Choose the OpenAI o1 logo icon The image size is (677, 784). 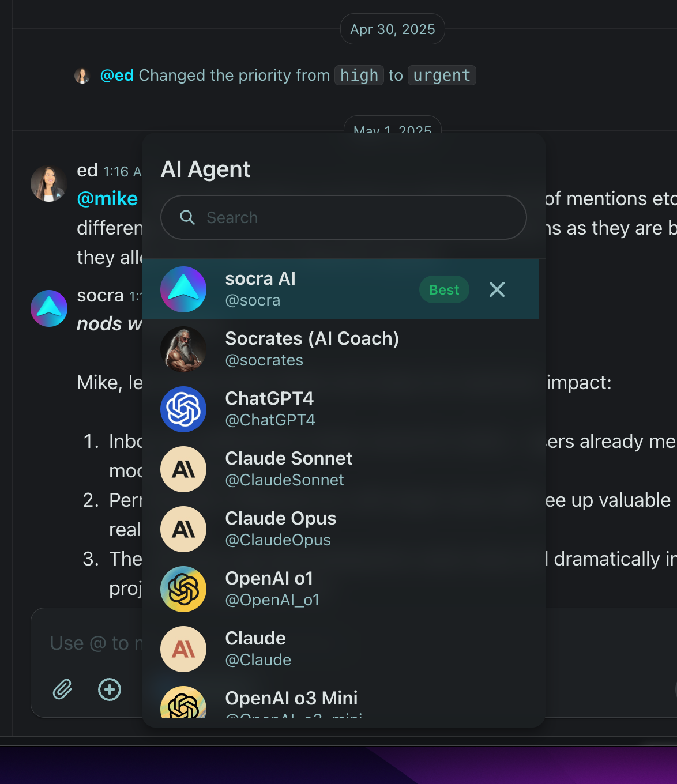[x=183, y=589]
